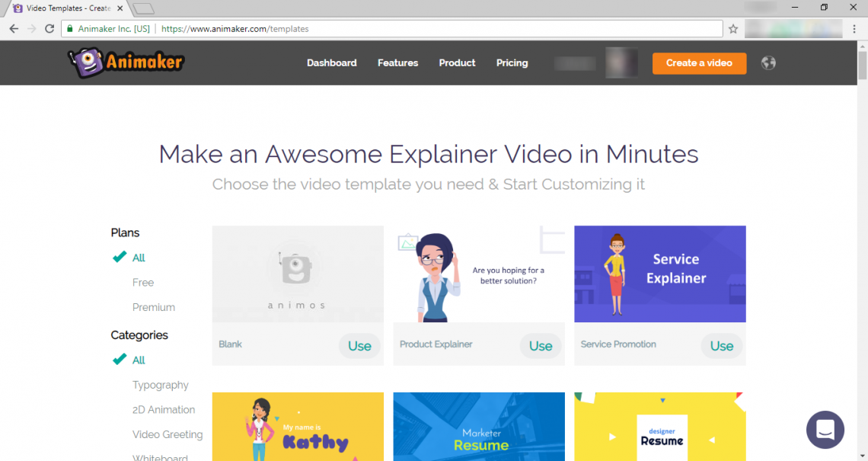
Task: Select the Free plan filter
Action: [x=143, y=283]
